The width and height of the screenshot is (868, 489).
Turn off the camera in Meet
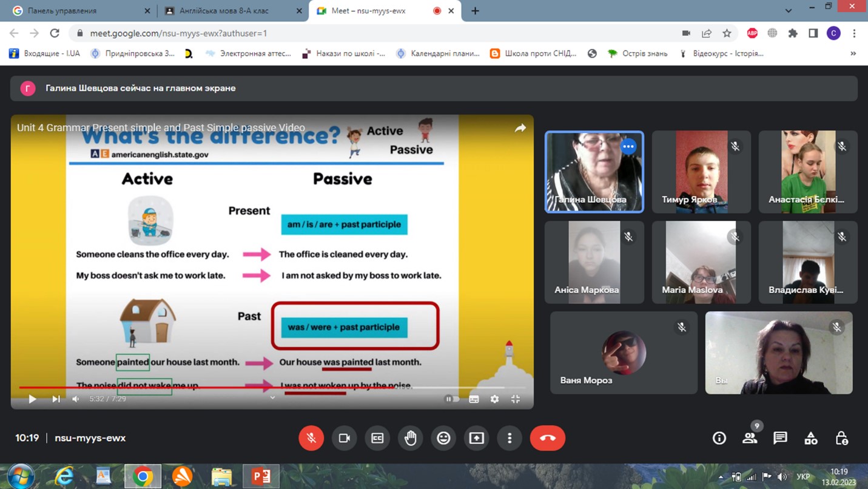(345, 438)
